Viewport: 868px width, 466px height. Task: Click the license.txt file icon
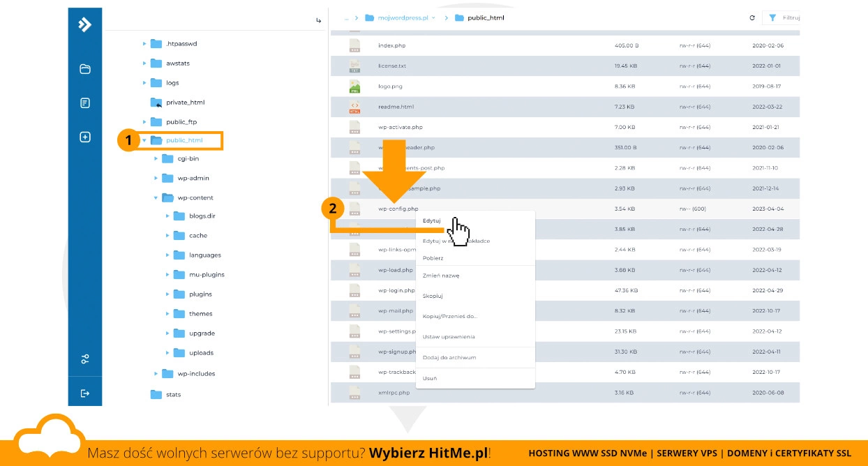[354, 66]
